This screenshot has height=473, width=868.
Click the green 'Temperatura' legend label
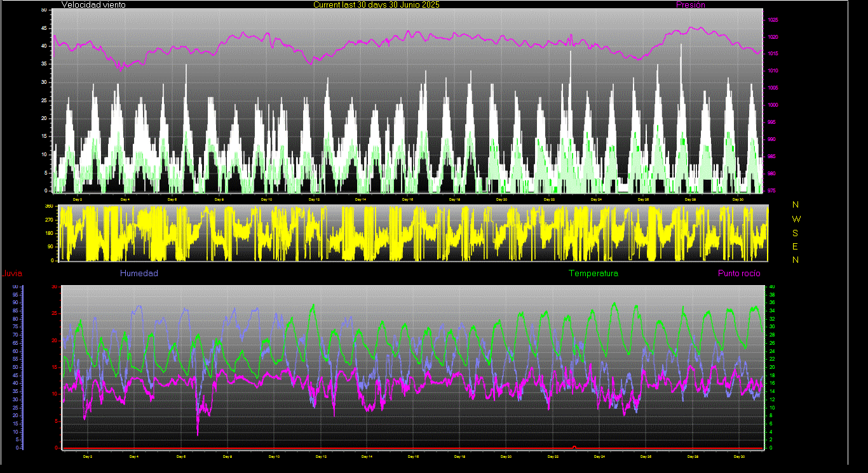[593, 274]
